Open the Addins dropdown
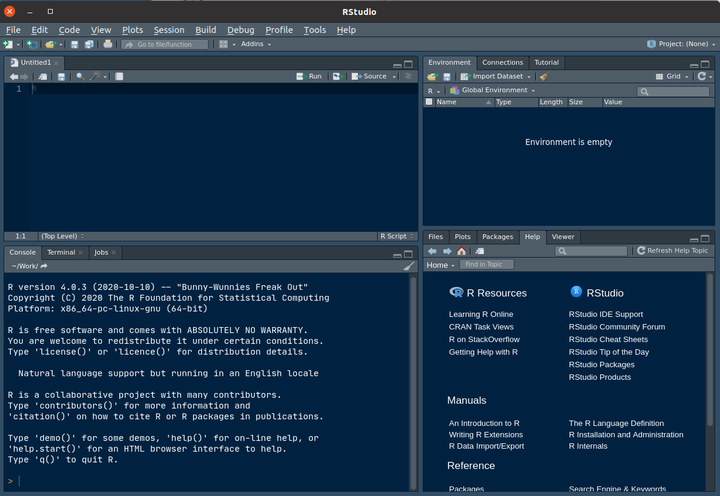The height and width of the screenshot is (496, 720). point(256,44)
